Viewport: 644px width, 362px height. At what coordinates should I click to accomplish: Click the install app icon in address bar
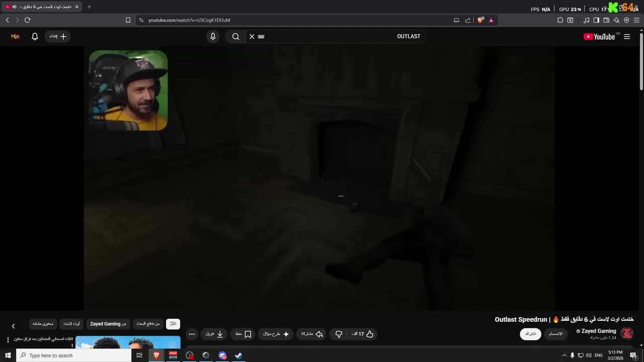click(x=456, y=20)
